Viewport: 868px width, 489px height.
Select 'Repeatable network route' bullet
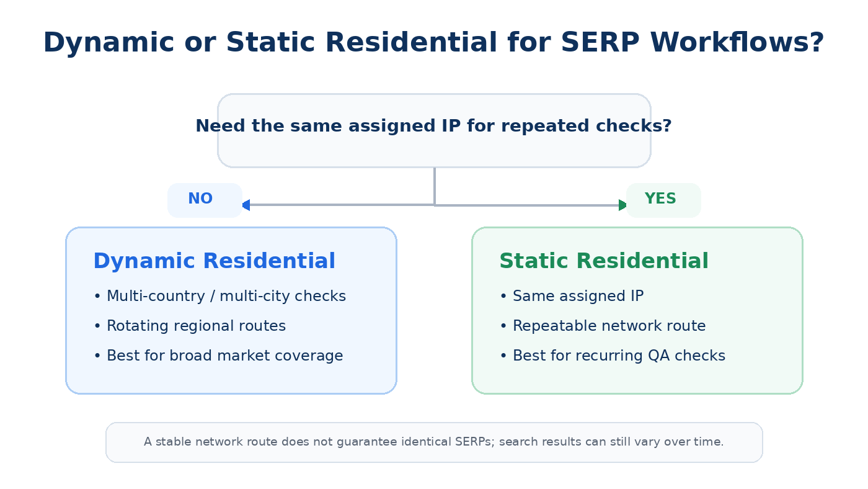[603, 326]
